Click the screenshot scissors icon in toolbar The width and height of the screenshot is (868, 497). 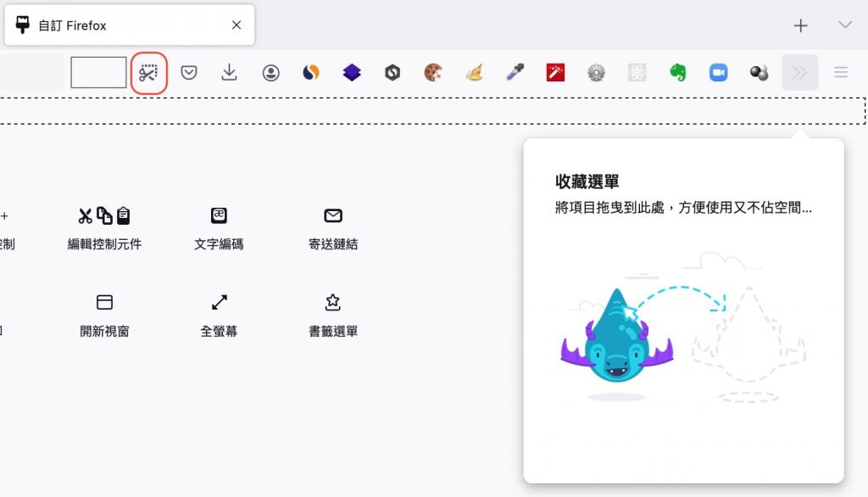[x=148, y=73]
